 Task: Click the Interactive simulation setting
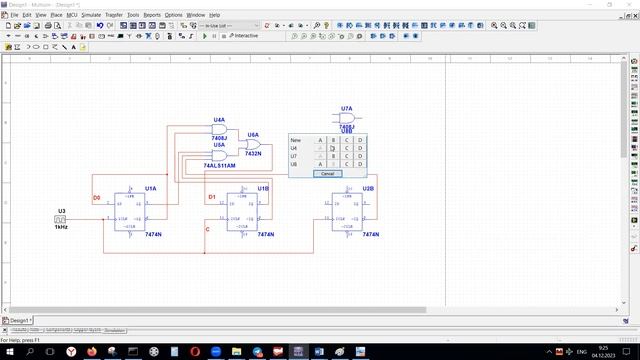pos(244,36)
